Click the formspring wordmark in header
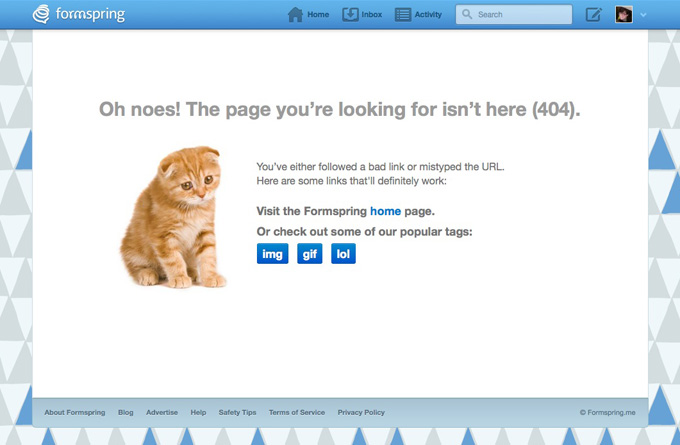 pos(90,14)
